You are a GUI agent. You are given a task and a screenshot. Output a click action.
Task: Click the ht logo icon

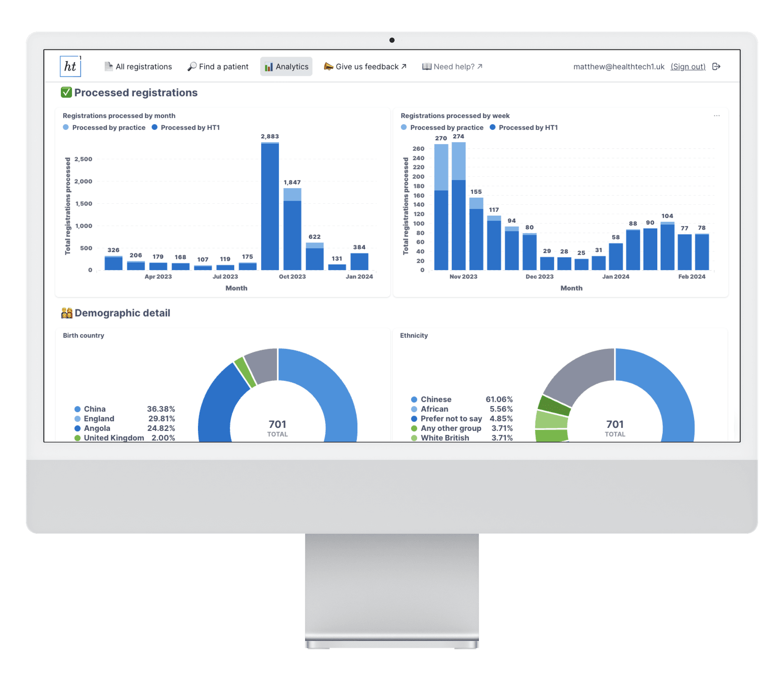coord(70,66)
